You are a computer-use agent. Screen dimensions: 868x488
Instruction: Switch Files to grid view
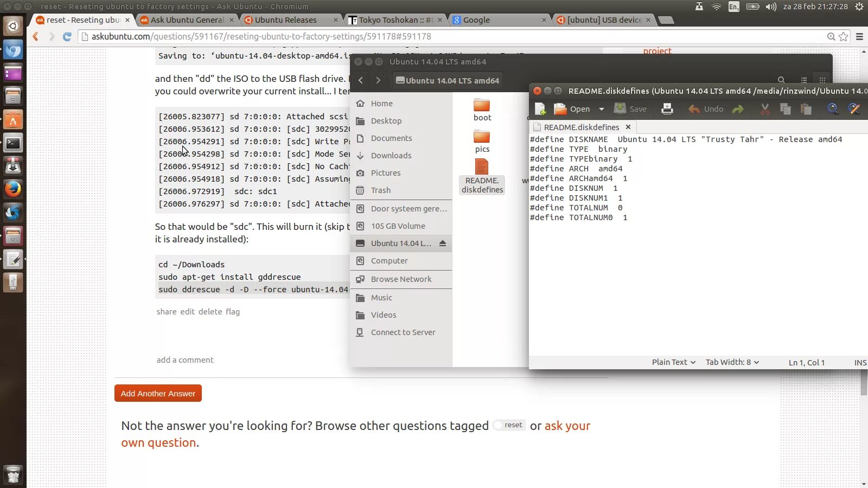coord(822,80)
